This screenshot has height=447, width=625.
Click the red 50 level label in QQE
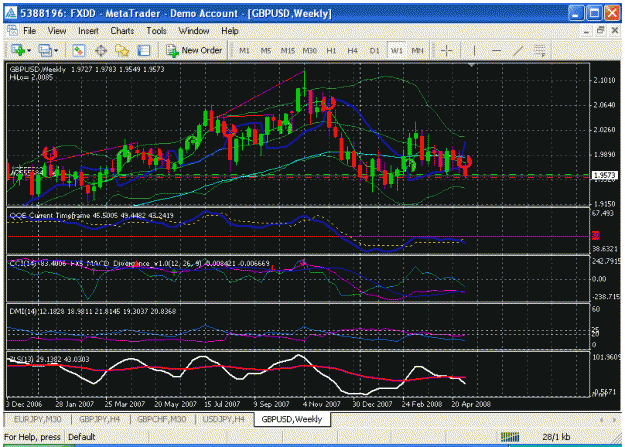596,236
